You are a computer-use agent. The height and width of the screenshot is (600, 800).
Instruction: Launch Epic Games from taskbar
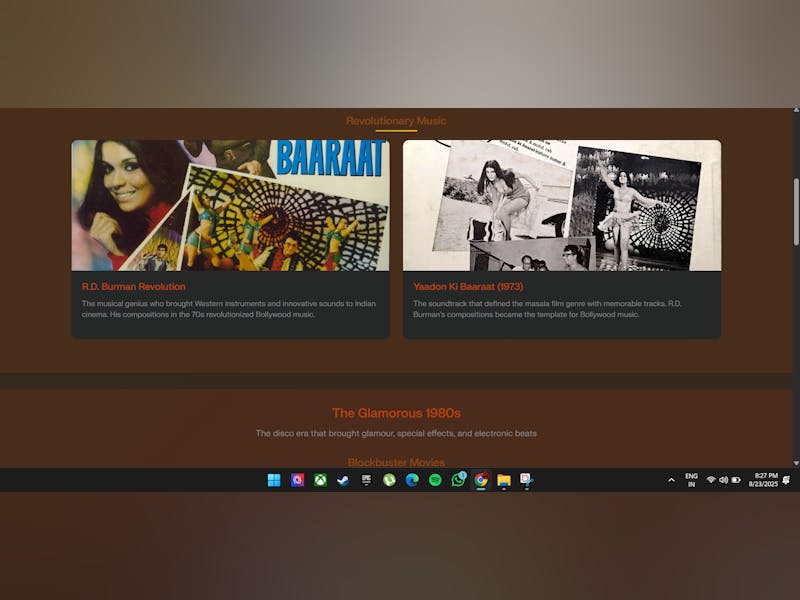[x=366, y=480]
